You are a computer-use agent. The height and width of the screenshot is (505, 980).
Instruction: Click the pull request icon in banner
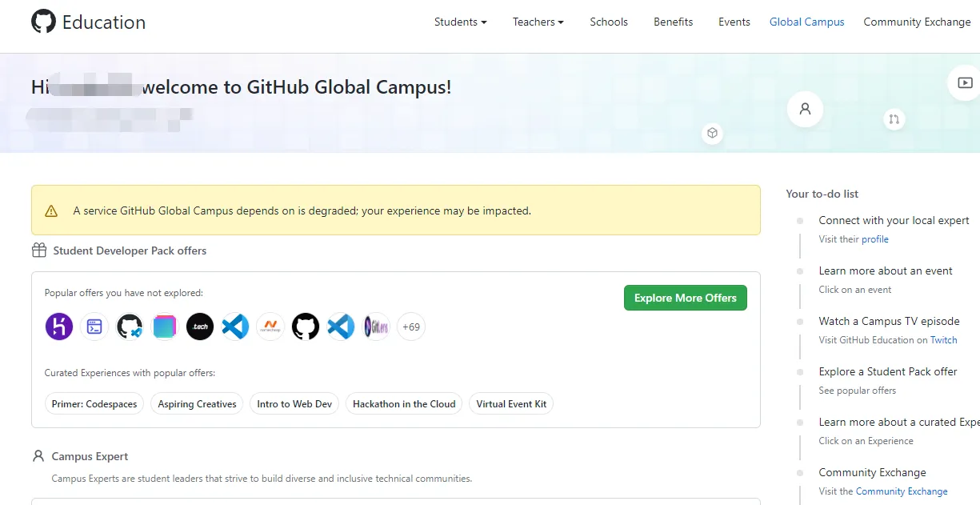click(894, 119)
